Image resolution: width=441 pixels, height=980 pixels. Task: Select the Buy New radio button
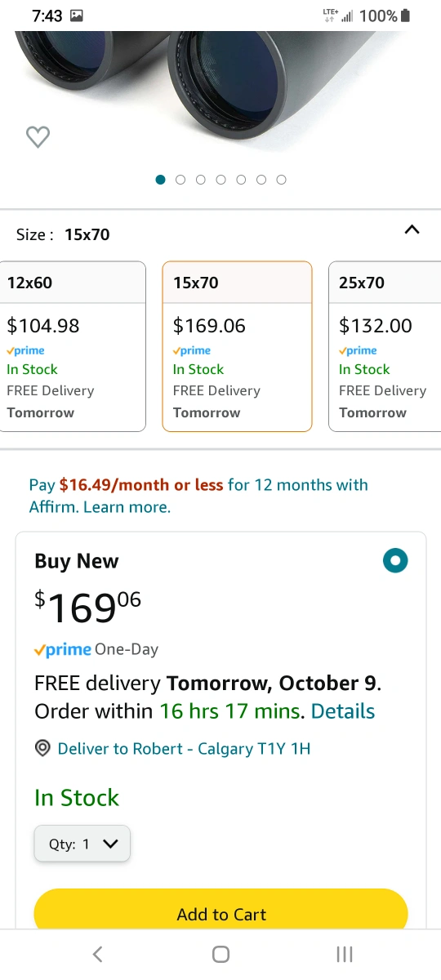(395, 561)
